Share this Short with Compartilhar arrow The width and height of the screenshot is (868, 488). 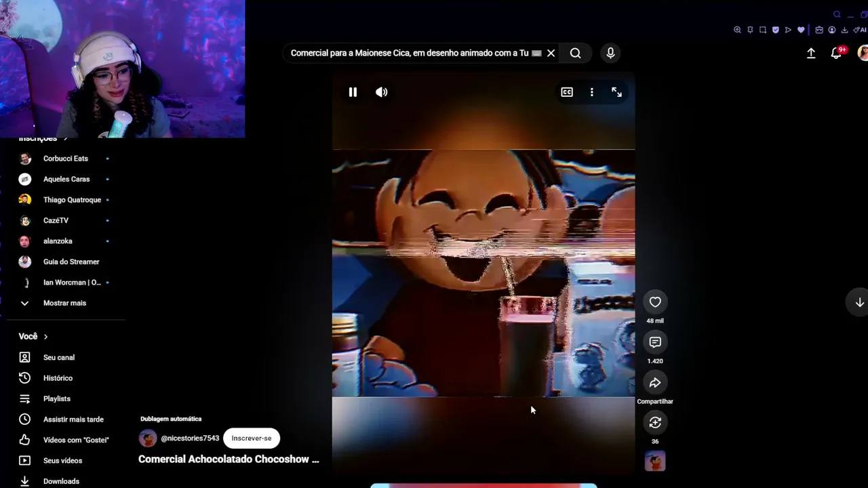655,383
